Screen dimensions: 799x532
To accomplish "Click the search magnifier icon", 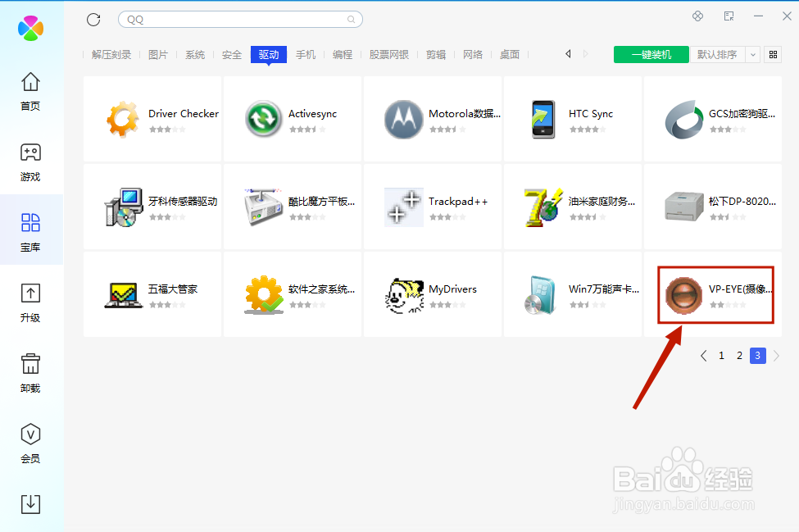I will point(351,20).
